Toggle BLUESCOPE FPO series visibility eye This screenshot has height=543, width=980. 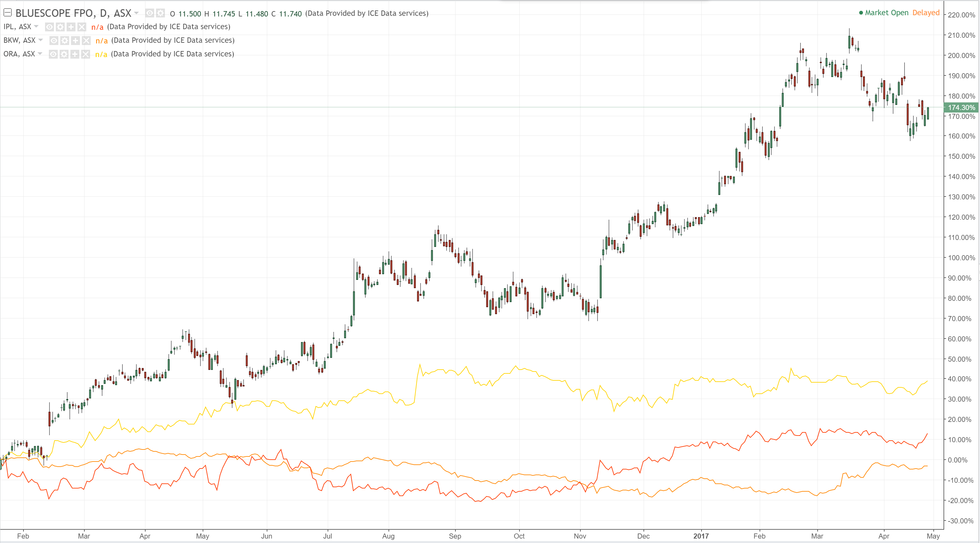[150, 13]
